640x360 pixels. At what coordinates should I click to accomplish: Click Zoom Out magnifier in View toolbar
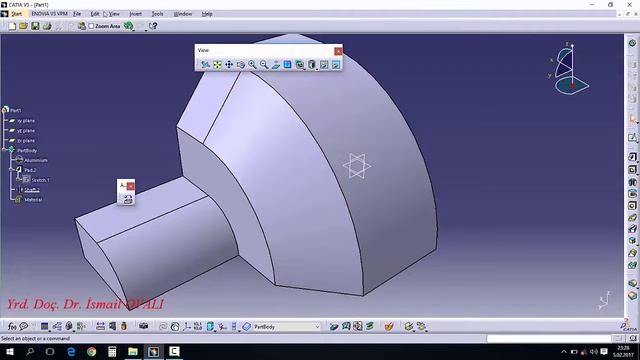[264, 64]
